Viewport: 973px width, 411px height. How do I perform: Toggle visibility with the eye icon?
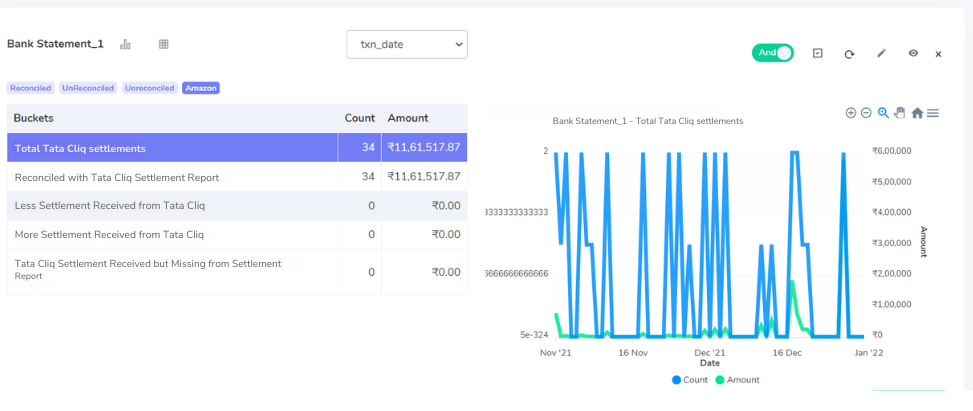click(913, 53)
